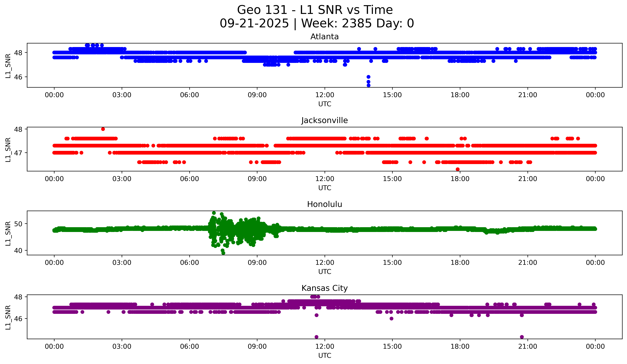Click the topmost green spike point in Honolulu plot
Screen dimensions: 627x364
(214, 213)
